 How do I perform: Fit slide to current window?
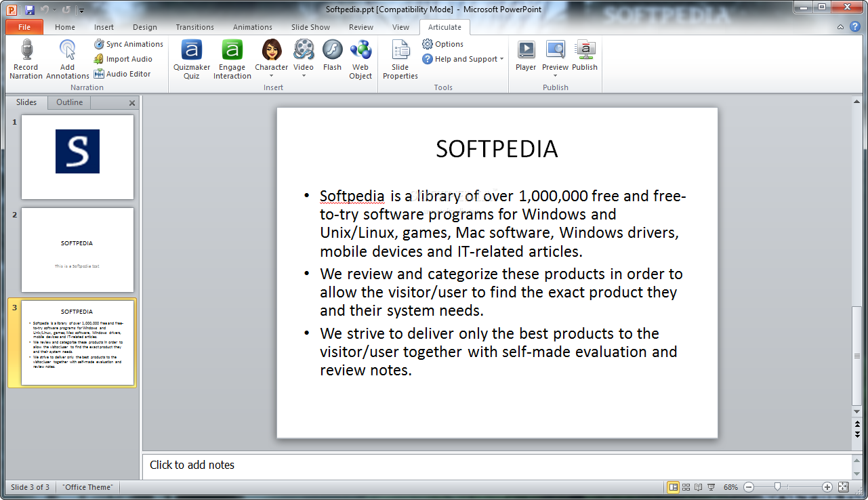pos(843,487)
